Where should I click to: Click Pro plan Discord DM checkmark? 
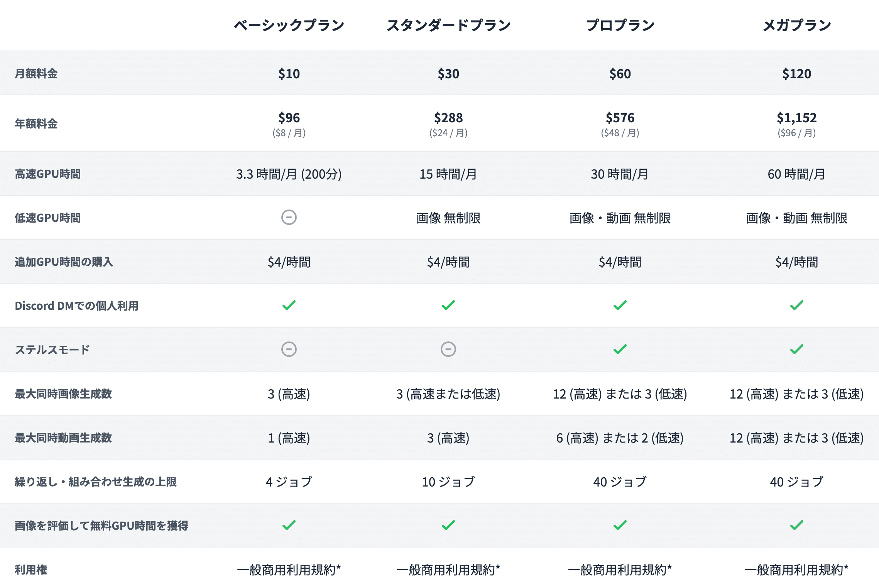pos(620,305)
